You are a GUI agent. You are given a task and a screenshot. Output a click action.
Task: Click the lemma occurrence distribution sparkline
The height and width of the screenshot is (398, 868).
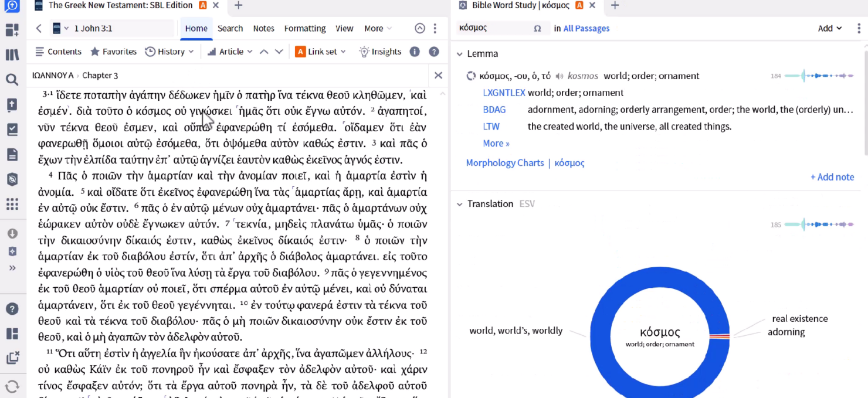[x=819, y=76]
